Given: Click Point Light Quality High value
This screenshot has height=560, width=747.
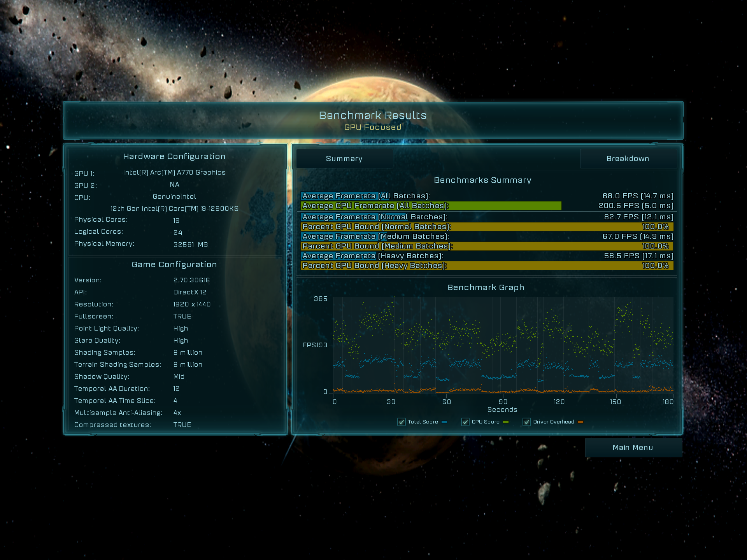Looking at the screenshot, I should tap(181, 328).
